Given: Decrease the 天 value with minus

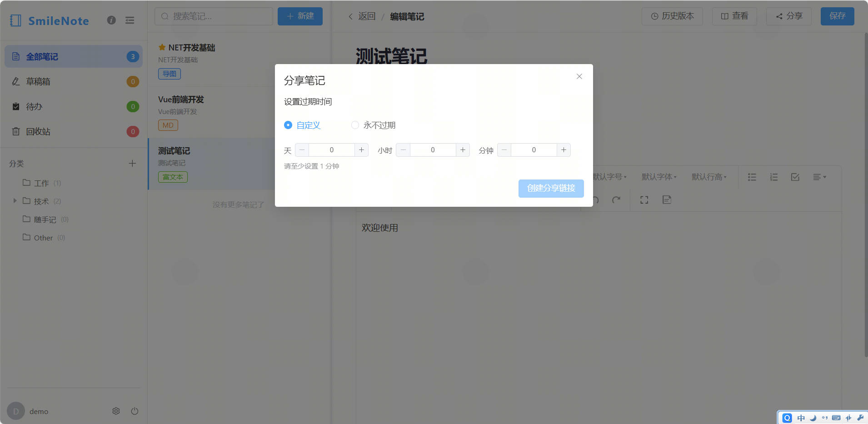Looking at the screenshot, I should pyautogui.click(x=302, y=150).
